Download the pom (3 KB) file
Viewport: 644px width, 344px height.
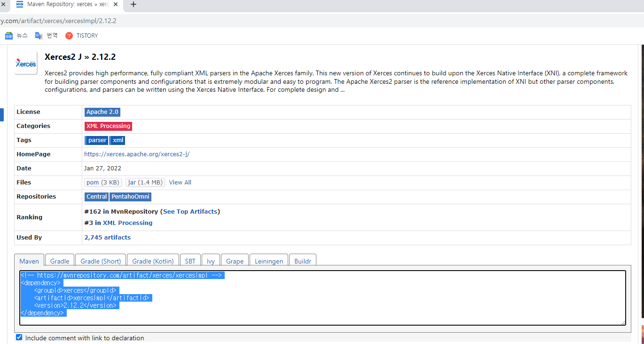tap(103, 183)
